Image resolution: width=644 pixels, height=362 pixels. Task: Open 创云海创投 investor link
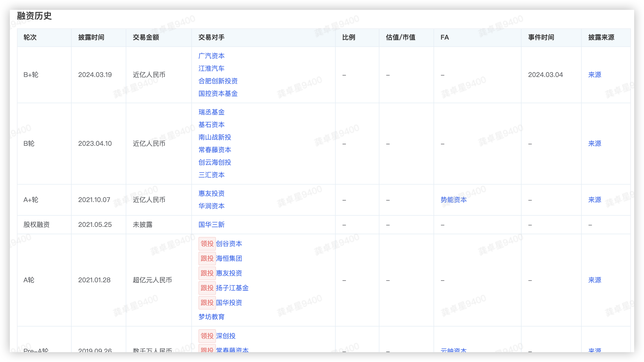point(215,162)
